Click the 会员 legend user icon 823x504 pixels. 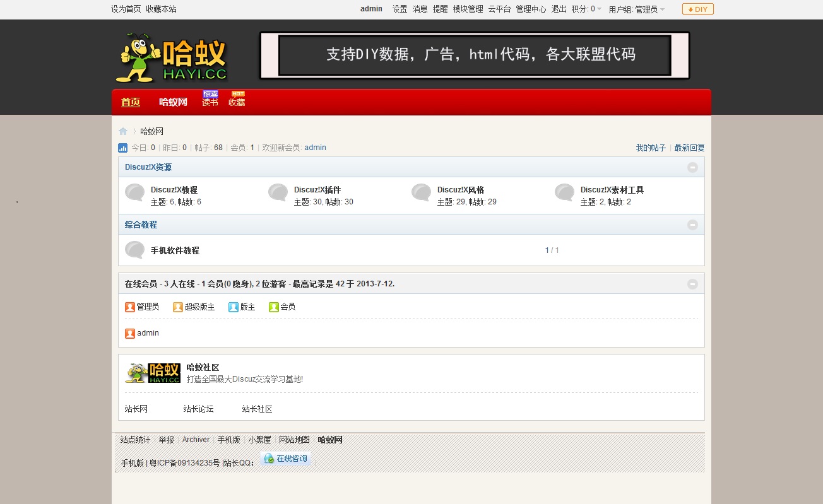tap(274, 307)
